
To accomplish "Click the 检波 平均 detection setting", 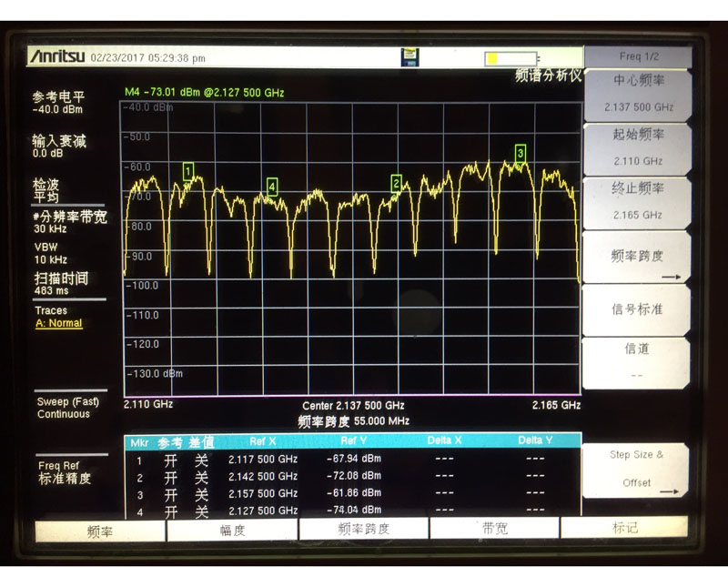I will pyautogui.click(x=46, y=191).
